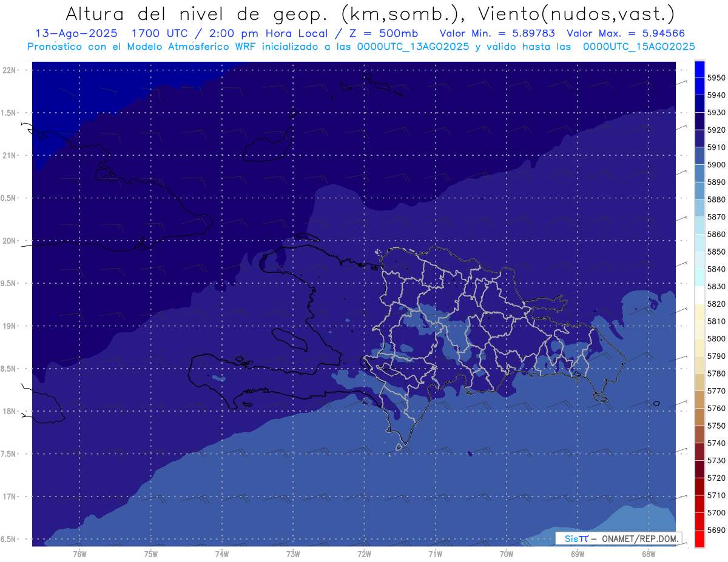Click the legend label "5900"
This screenshot has width=728, height=562.
(x=716, y=164)
